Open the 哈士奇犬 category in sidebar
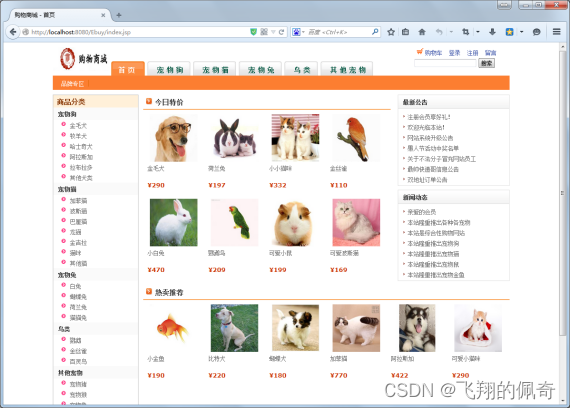This screenshot has height=409, width=571. pos(81,146)
